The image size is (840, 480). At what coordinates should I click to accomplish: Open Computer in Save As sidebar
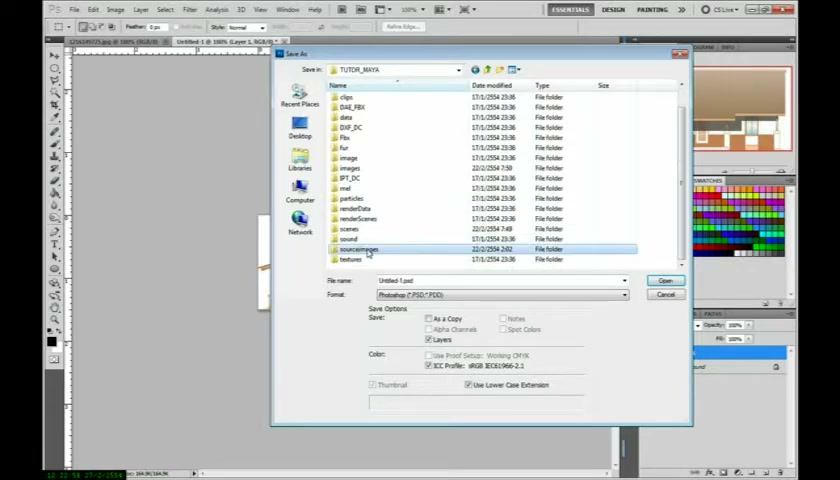coord(300,192)
